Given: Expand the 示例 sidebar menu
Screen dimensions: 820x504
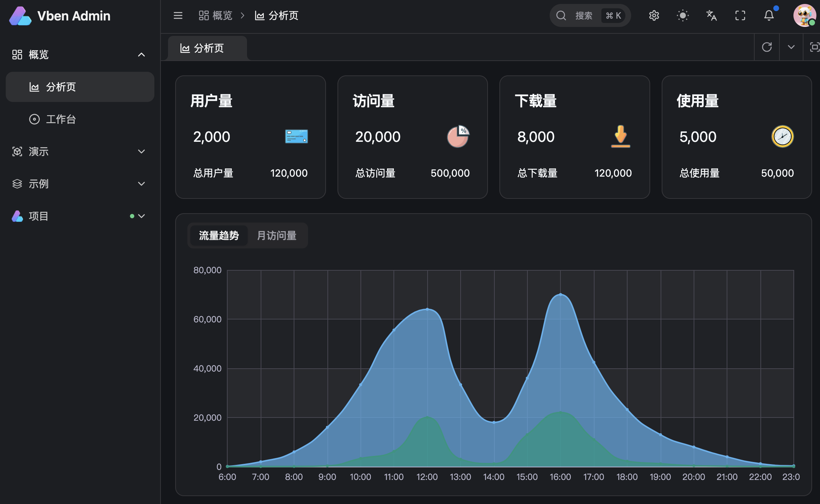Looking at the screenshot, I should point(80,184).
